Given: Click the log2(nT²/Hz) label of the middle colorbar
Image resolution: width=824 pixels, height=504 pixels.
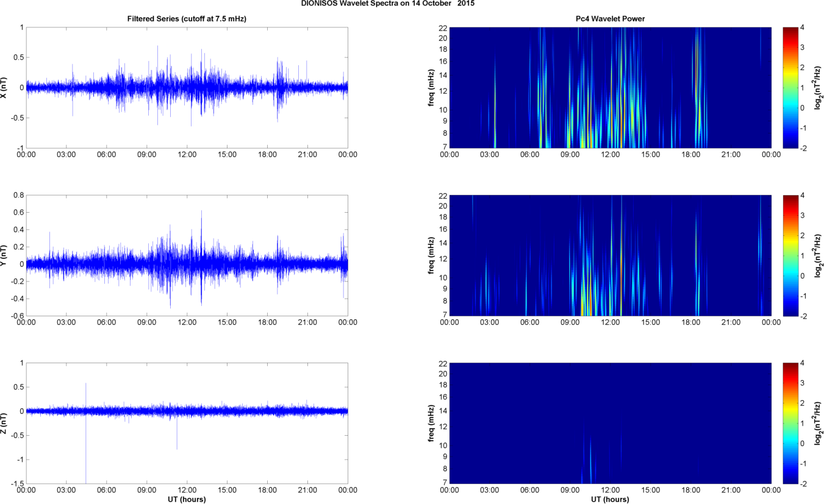Looking at the screenshot, I should (819, 255).
